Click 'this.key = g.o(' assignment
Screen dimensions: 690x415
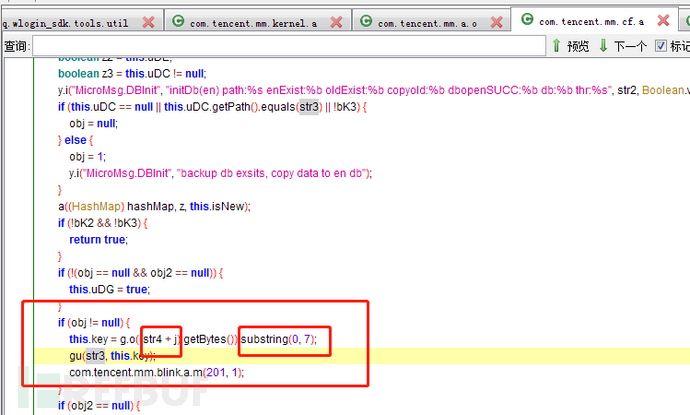[104, 339]
